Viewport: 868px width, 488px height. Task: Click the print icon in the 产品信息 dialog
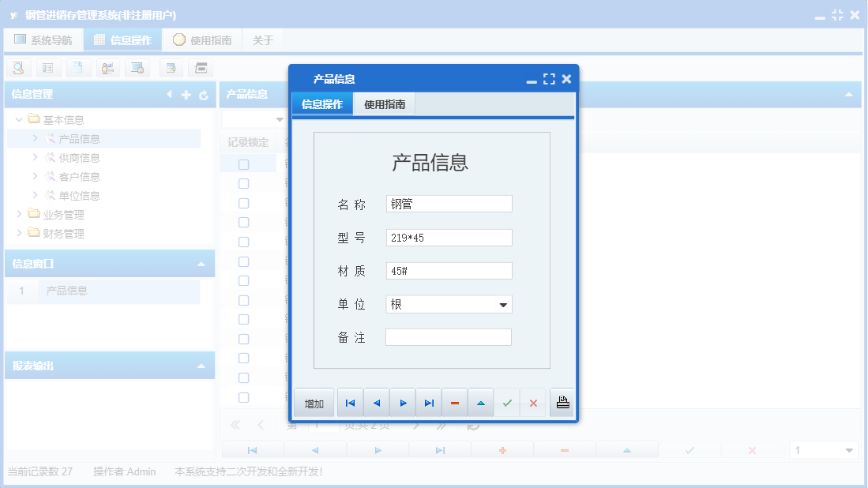[562, 403]
